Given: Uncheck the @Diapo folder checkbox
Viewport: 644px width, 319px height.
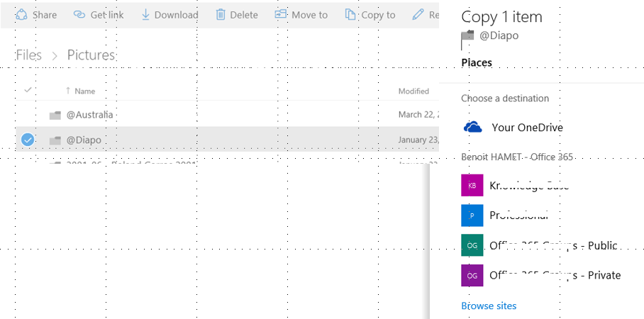Looking at the screenshot, I should (x=27, y=140).
